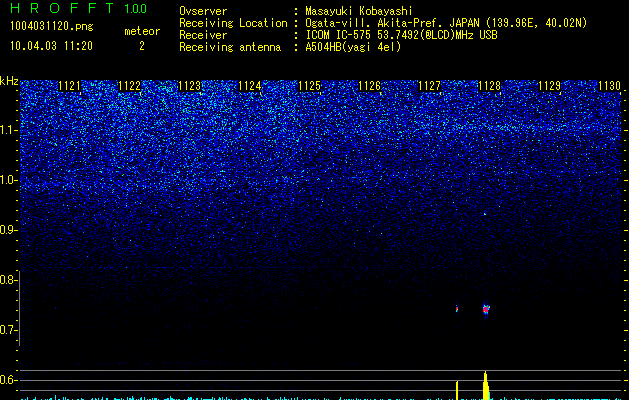Click the 0.9 kHz axis label

8,230
